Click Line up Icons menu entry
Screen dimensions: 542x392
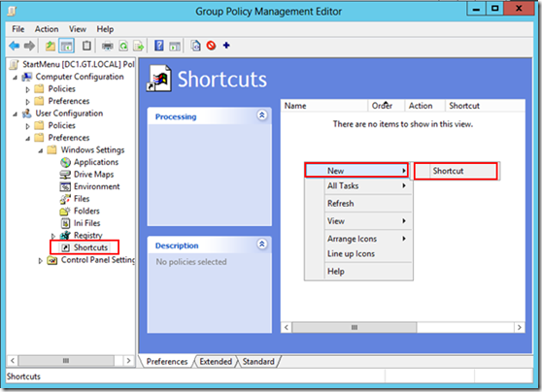point(358,253)
